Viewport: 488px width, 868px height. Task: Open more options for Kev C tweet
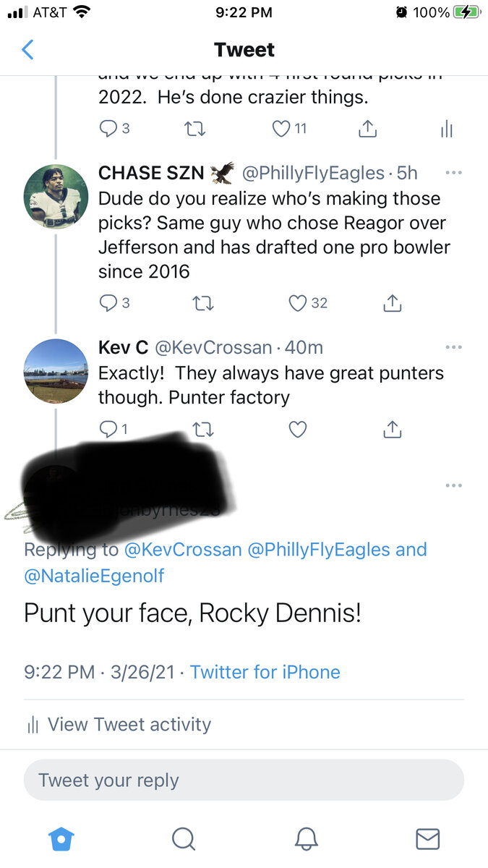click(x=453, y=348)
